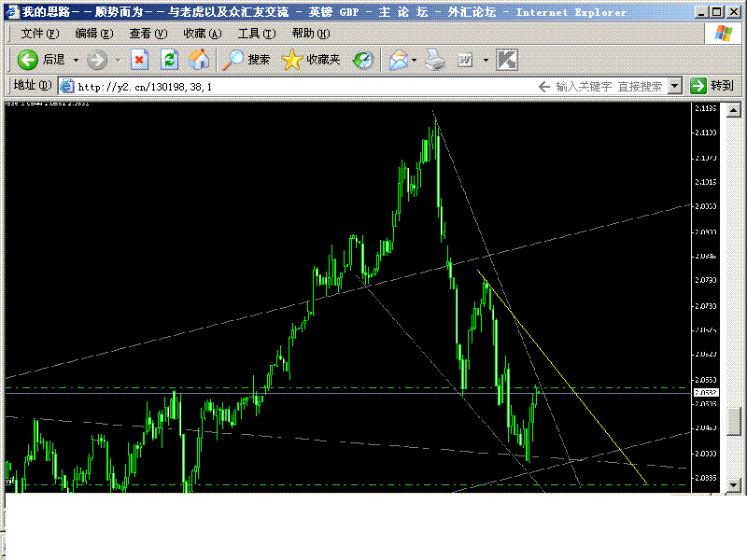Screen dimensions: 747x560
Task: Click the 2.1135 price axis label
Action: [x=705, y=108]
